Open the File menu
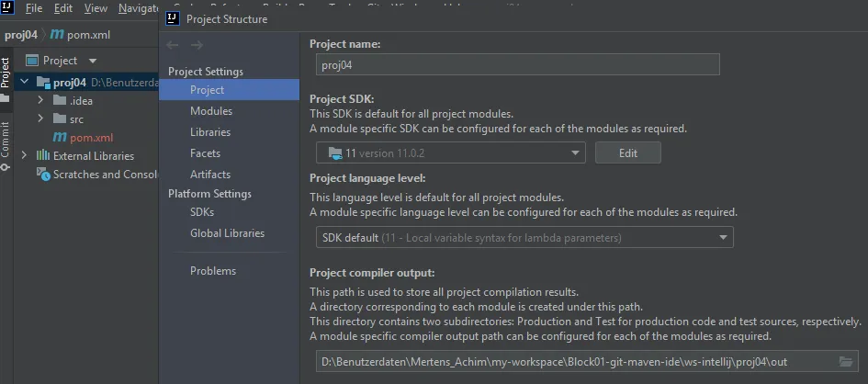The height and width of the screenshot is (384, 868). [34, 9]
